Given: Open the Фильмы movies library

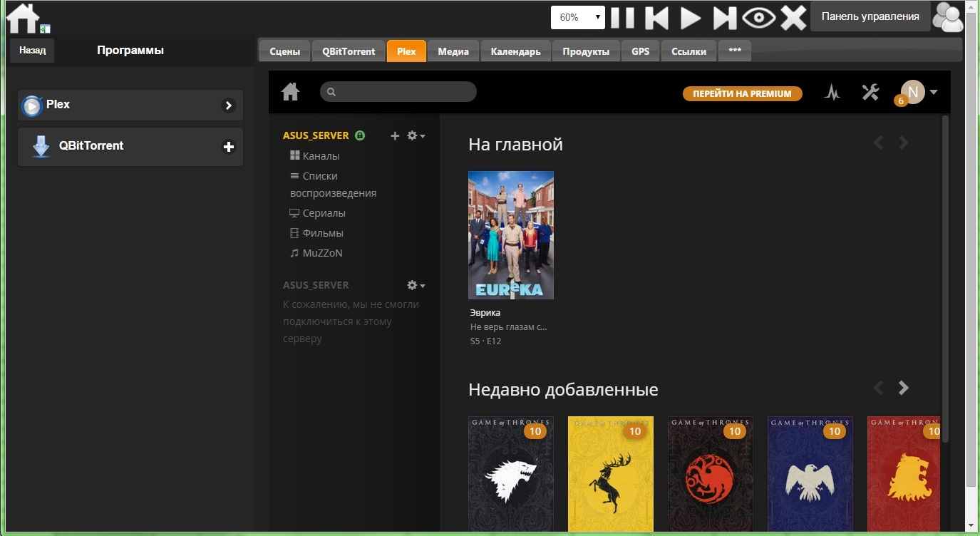Looking at the screenshot, I should tap(322, 232).
